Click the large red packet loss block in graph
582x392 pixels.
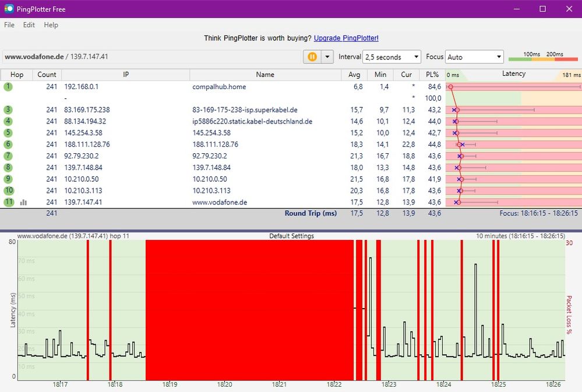click(x=249, y=309)
